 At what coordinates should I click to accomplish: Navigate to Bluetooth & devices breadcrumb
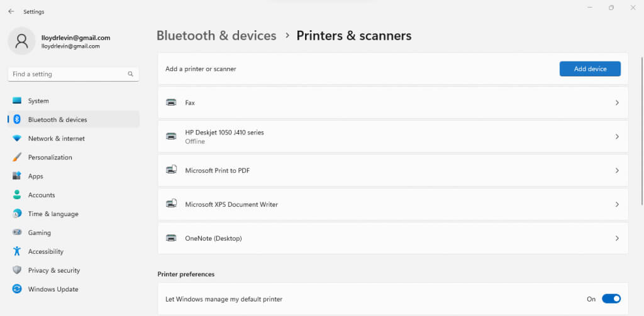click(x=216, y=36)
